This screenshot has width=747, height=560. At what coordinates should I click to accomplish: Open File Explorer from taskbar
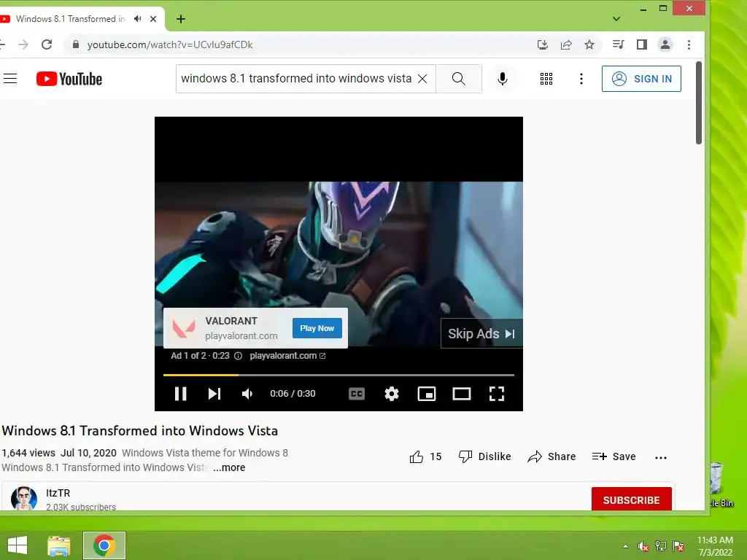click(59, 545)
